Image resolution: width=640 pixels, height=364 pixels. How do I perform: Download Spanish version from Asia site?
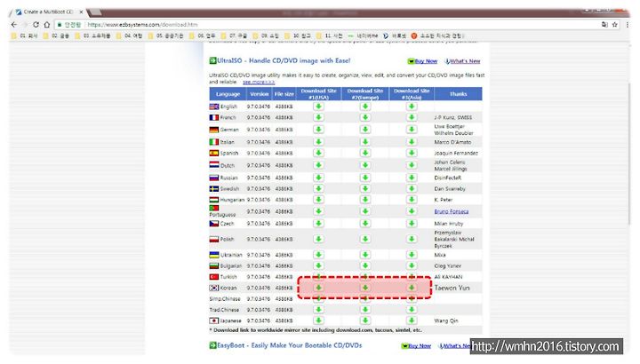pos(412,153)
